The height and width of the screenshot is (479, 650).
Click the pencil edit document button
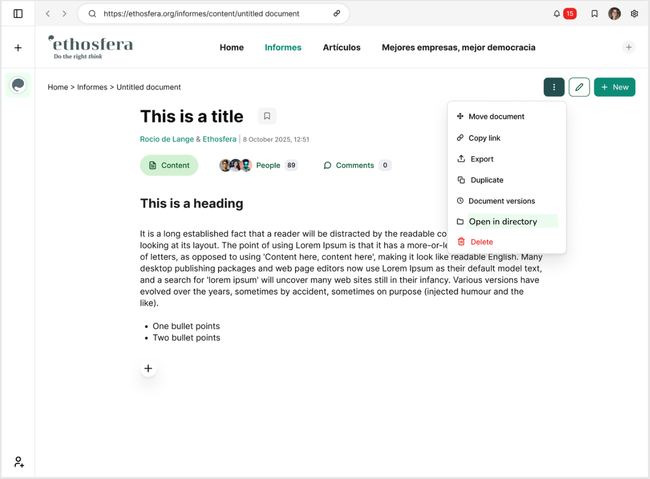(579, 87)
